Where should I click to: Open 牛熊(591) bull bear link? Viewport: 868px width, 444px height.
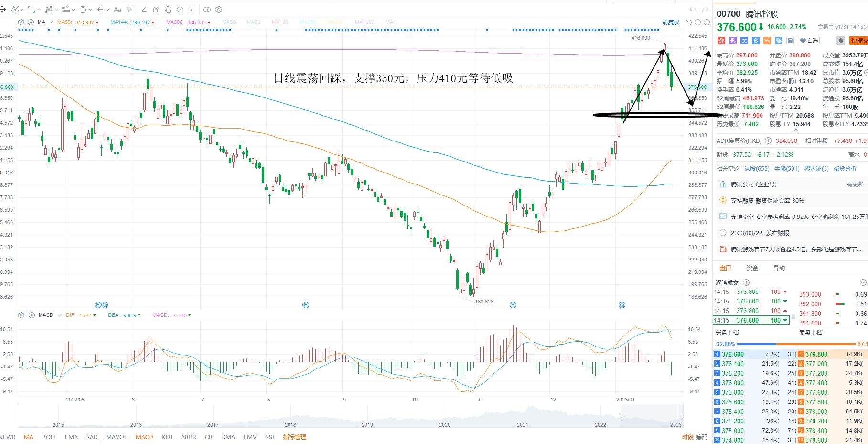[x=787, y=168]
